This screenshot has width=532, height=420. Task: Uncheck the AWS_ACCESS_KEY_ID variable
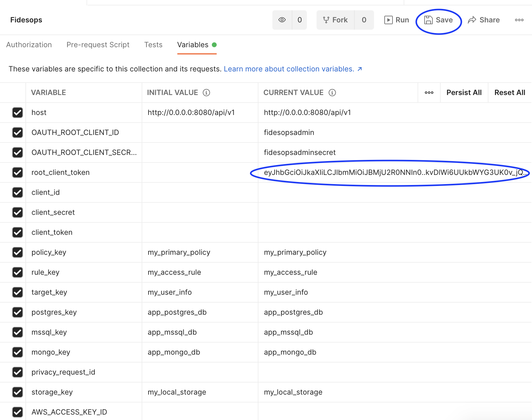click(18, 412)
